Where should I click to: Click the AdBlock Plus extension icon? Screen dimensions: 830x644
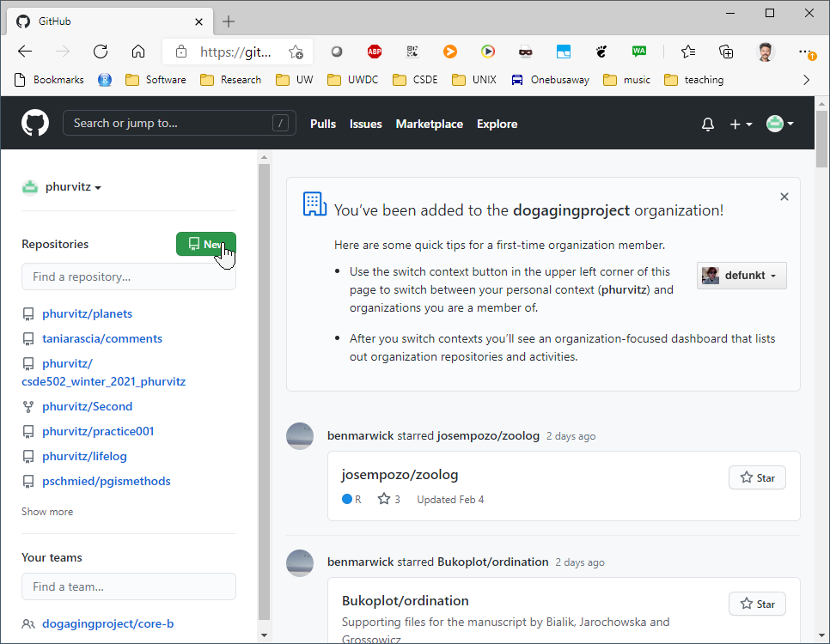click(x=375, y=52)
